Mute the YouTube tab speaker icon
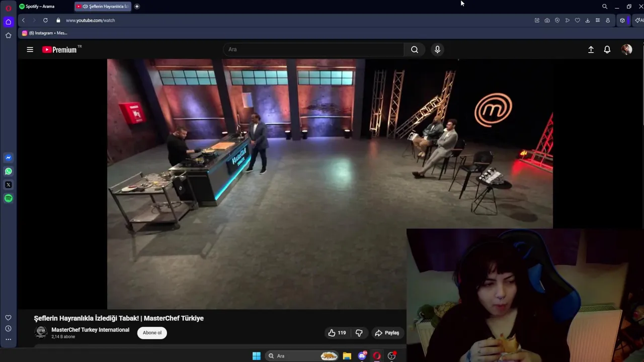The height and width of the screenshot is (362, 644). click(x=85, y=7)
